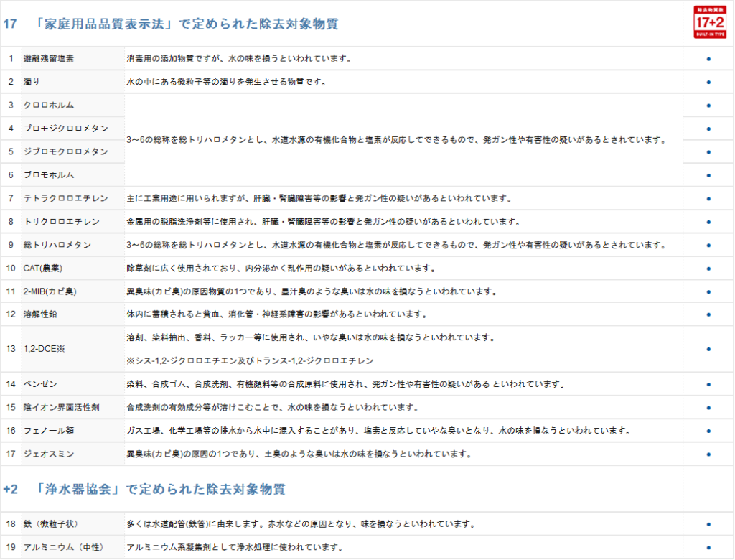The image size is (735, 560).
Task: Click the 陰イオン界面活性剤 substance name
Action: coord(62,407)
